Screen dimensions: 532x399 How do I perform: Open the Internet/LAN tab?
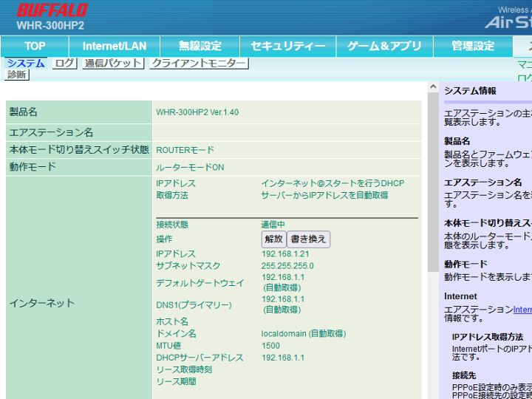[x=115, y=46]
